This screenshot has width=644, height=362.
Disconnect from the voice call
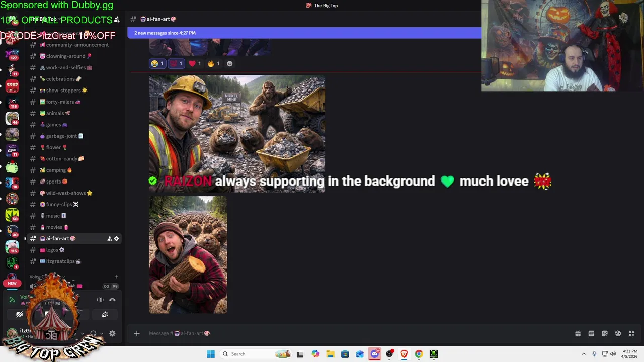112,300
